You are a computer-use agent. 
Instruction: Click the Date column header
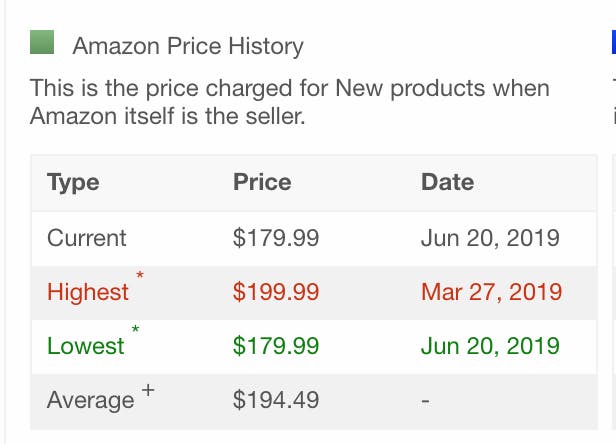[x=447, y=182]
